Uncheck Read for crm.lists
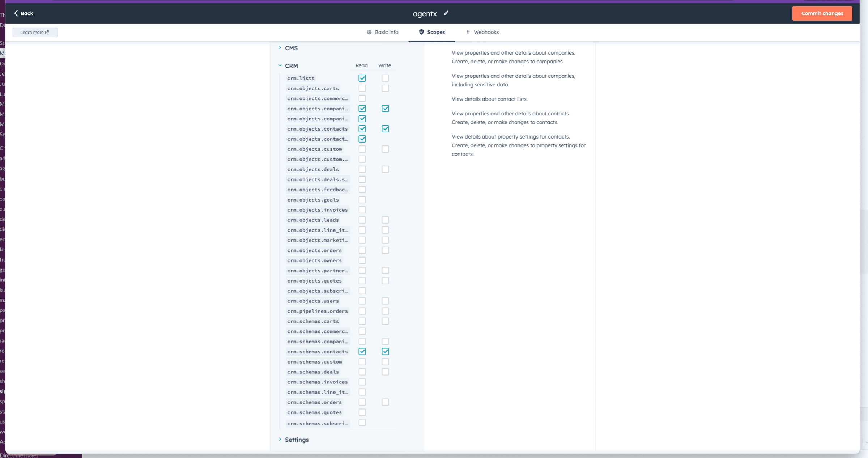 coord(362,78)
